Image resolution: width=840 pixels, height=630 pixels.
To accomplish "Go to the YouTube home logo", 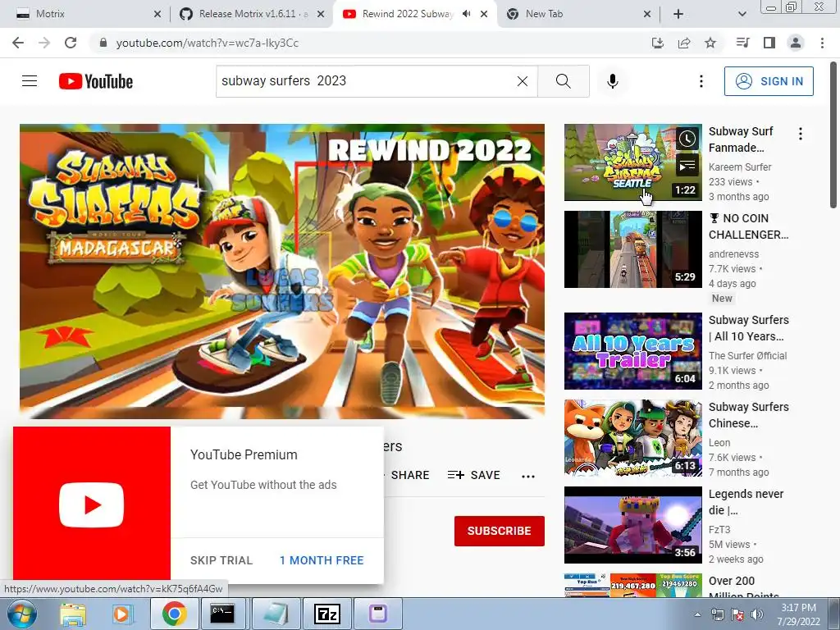I will (96, 81).
